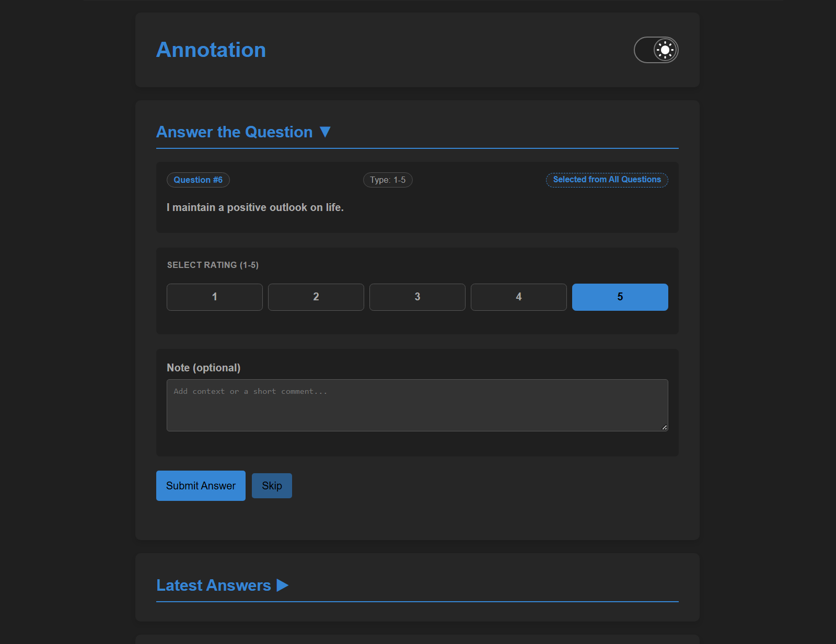
Task: Click the Annotation page title
Action: [211, 50]
